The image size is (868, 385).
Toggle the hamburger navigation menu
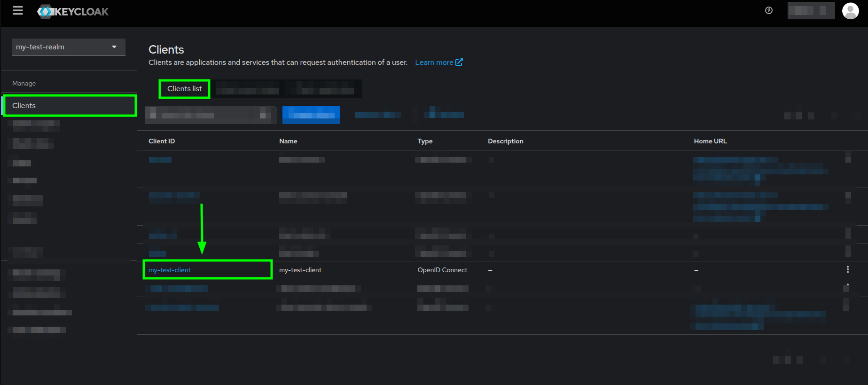tap(18, 10)
